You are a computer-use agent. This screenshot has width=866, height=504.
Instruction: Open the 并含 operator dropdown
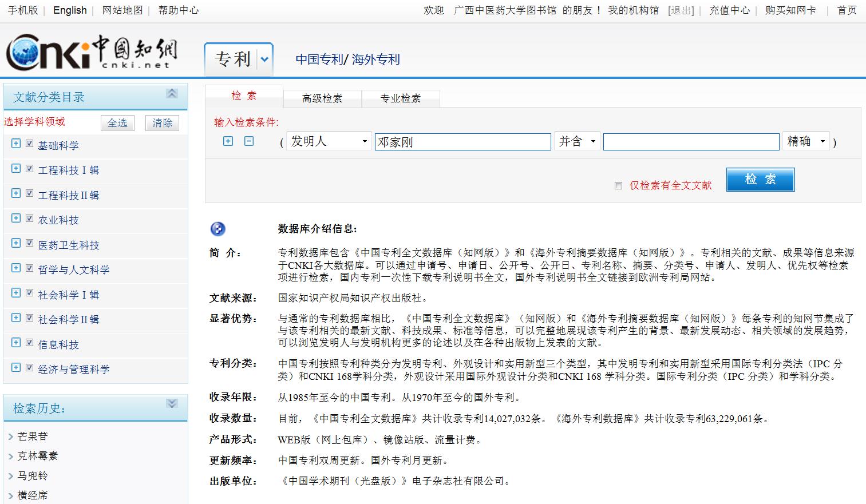pyautogui.click(x=577, y=141)
